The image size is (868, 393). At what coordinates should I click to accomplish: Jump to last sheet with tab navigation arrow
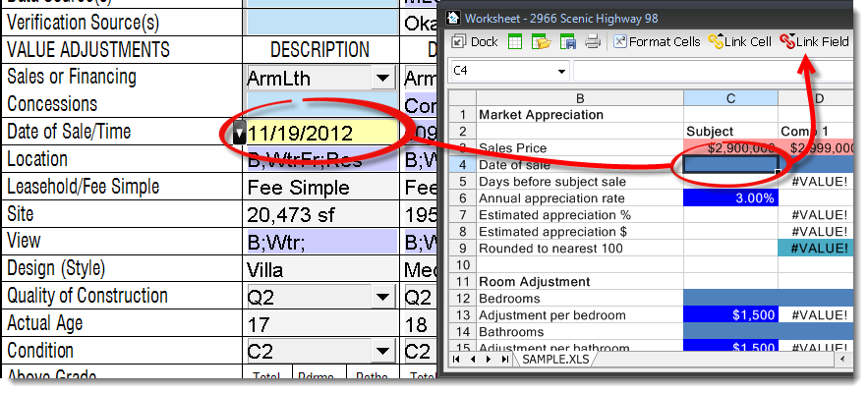coord(504,360)
